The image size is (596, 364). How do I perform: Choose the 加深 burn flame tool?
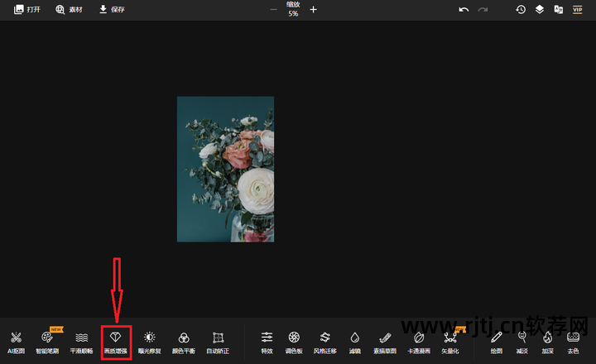(x=547, y=342)
